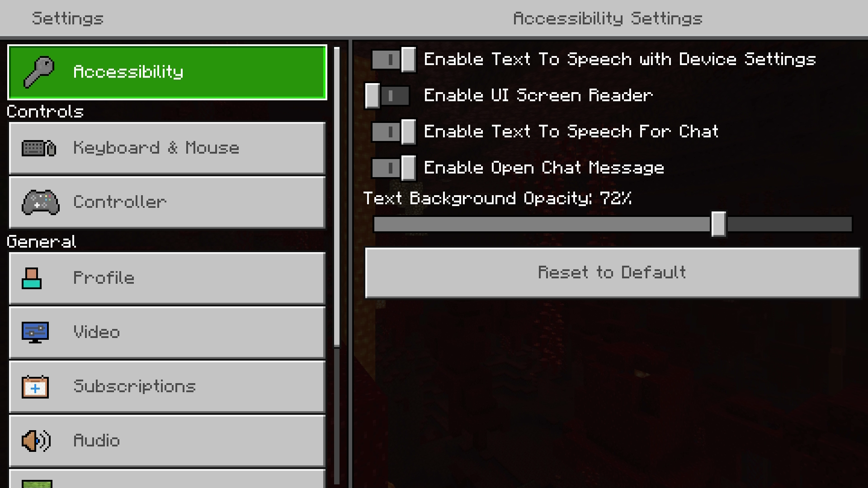
Task: Navigate to Video settings tab
Action: 167,332
